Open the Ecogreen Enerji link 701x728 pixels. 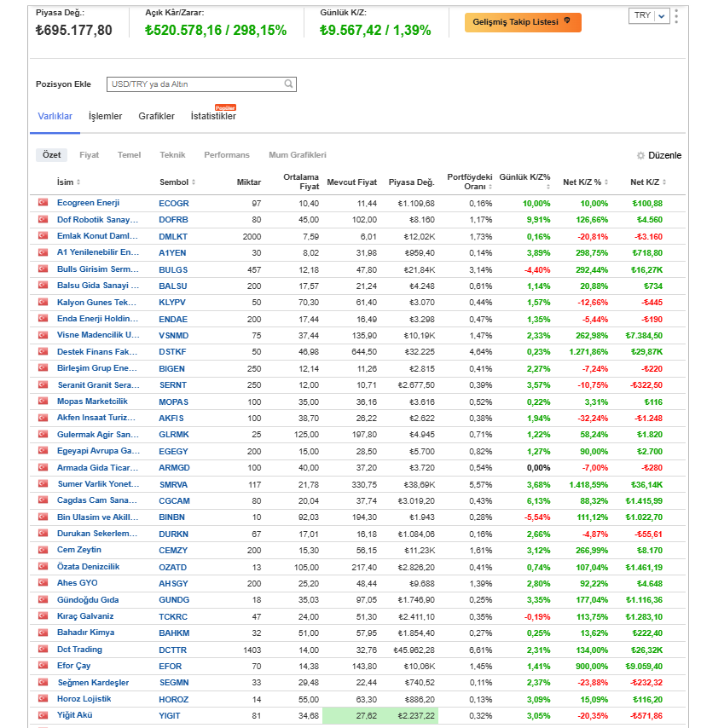click(88, 203)
